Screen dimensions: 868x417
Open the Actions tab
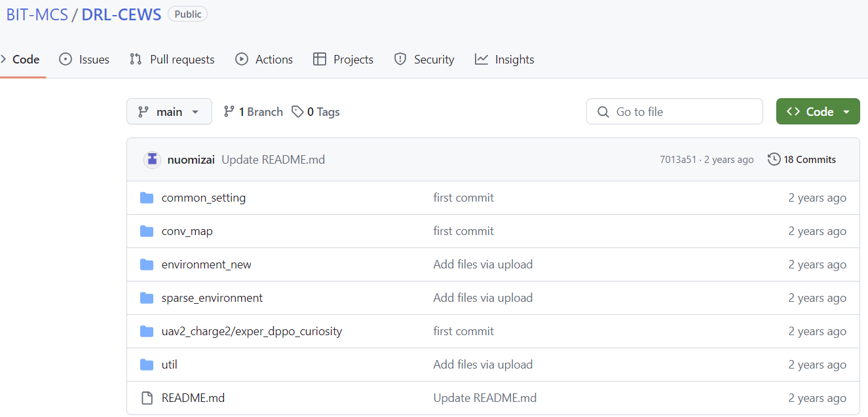(264, 60)
